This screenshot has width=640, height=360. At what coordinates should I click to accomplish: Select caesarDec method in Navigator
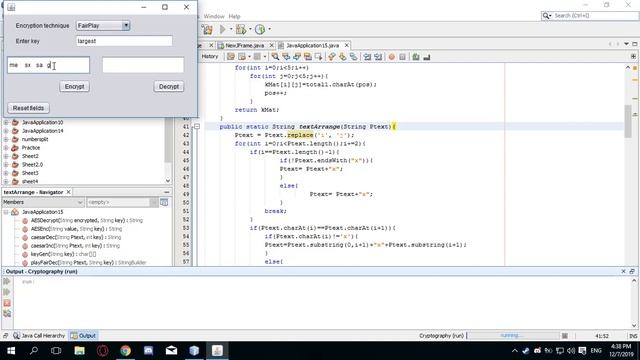tap(76, 237)
